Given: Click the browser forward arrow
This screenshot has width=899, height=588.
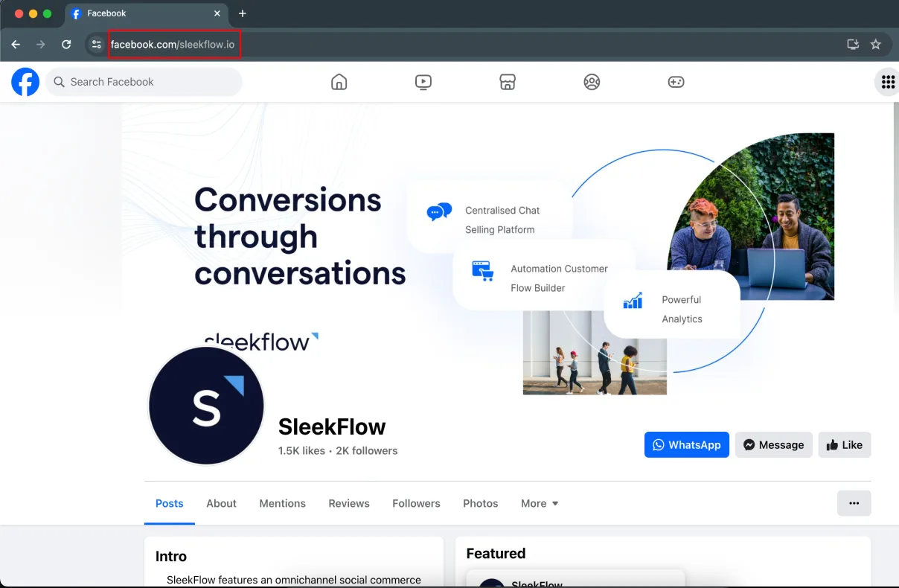Looking at the screenshot, I should (41, 45).
